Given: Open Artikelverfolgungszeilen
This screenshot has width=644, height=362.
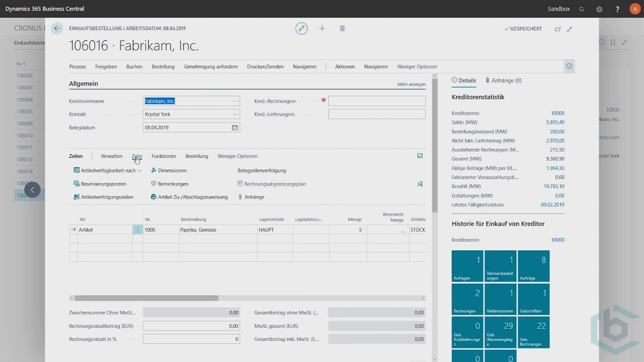Looking at the screenshot, I should 103,197.
